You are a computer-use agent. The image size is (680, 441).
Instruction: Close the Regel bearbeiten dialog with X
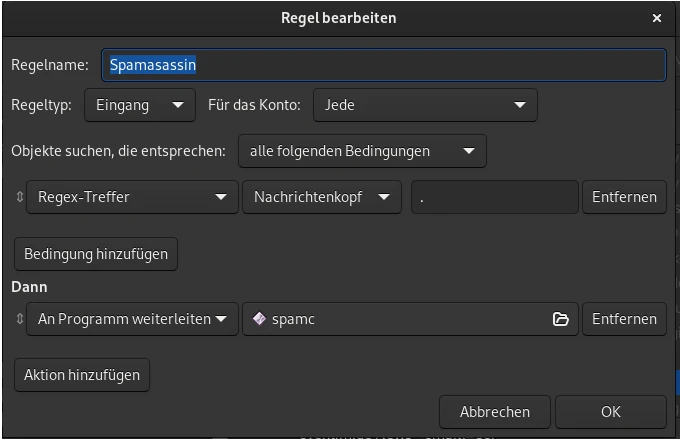pos(657,18)
